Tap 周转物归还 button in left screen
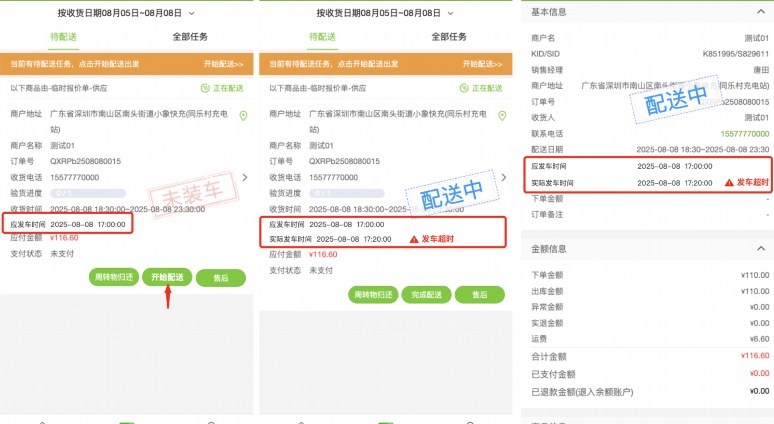Image resolution: width=774 pixels, height=424 pixels. click(114, 277)
